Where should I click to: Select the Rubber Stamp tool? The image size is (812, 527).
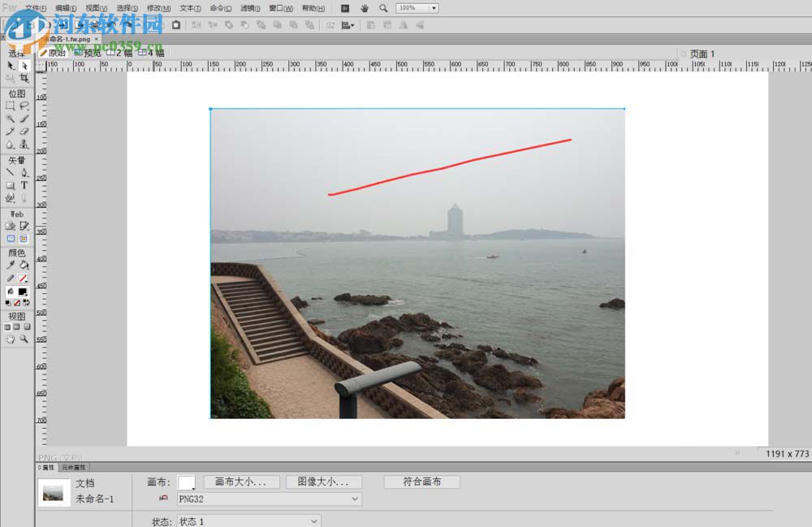pos(24,145)
